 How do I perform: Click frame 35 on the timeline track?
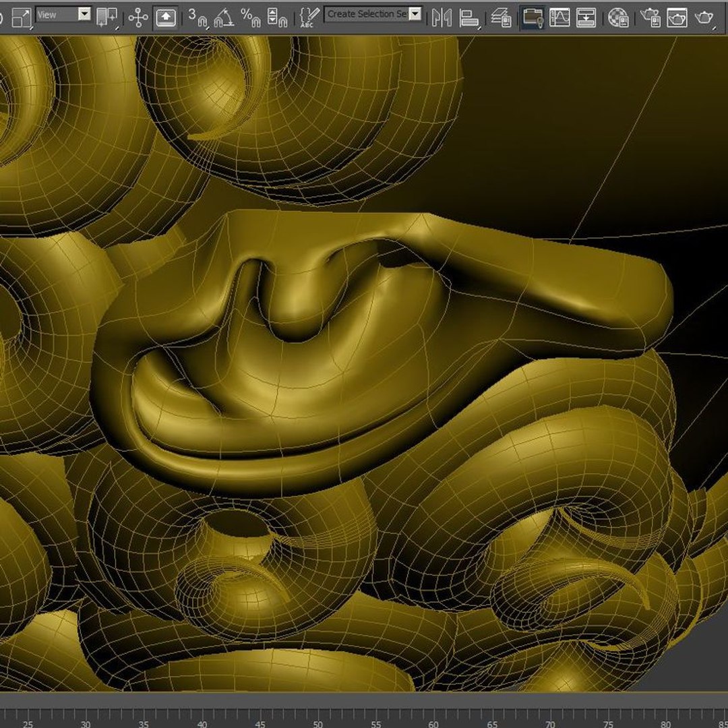click(x=144, y=723)
